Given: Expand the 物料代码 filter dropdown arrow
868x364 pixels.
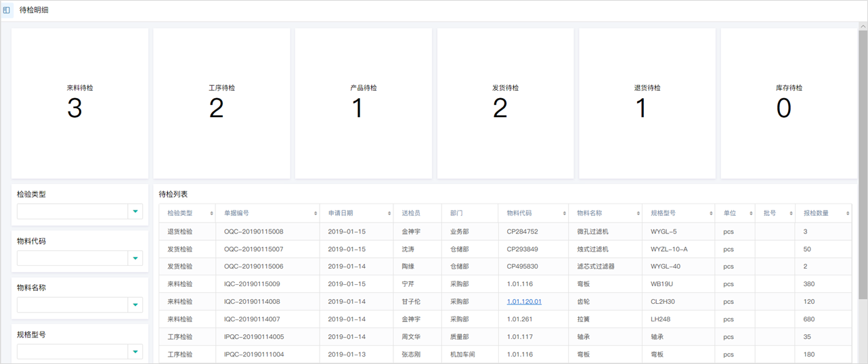Looking at the screenshot, I should point(135,258).
